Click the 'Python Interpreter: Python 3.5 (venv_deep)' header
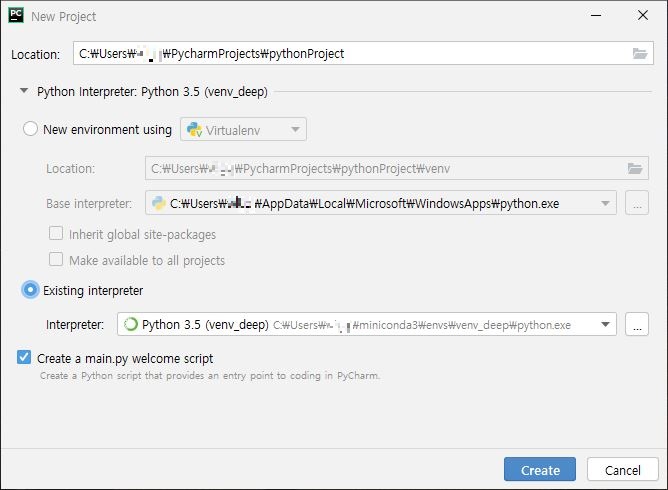The image size is (668, 490). [x=152, y=92]
